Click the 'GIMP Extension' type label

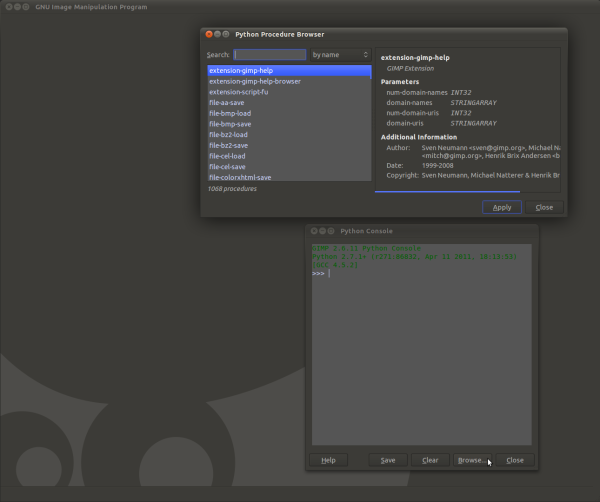[x=410, y=68]
